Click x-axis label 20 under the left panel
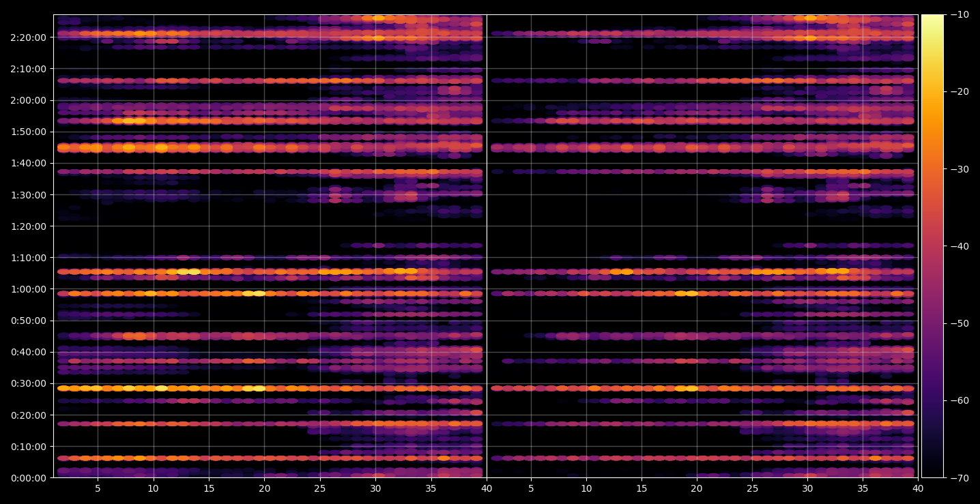 [x=265, y=488]
